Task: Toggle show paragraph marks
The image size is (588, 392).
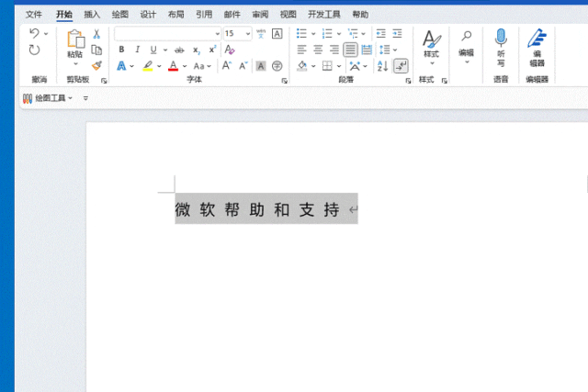Action: [401, 66]
